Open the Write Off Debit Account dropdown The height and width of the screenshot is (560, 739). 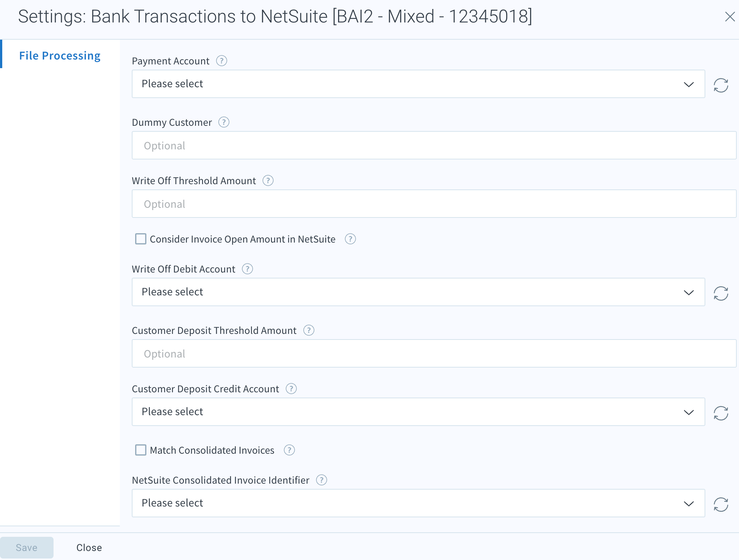[418, 292]
